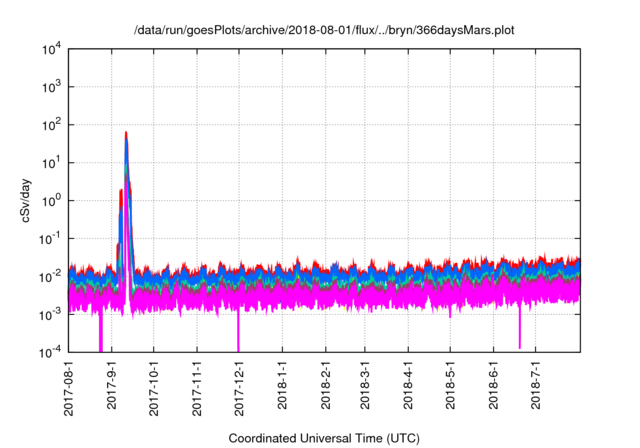640x448 pixels.
Task: Click the red peak of September 2017 spike
Action: 126,133
